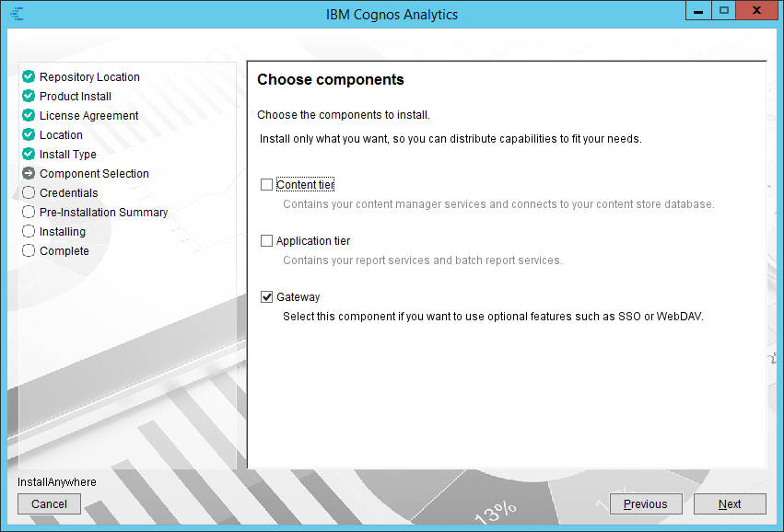The width and height of the screenshot is (784, 532).
Task: Click the content manager services description text
Action: [498, 204]
